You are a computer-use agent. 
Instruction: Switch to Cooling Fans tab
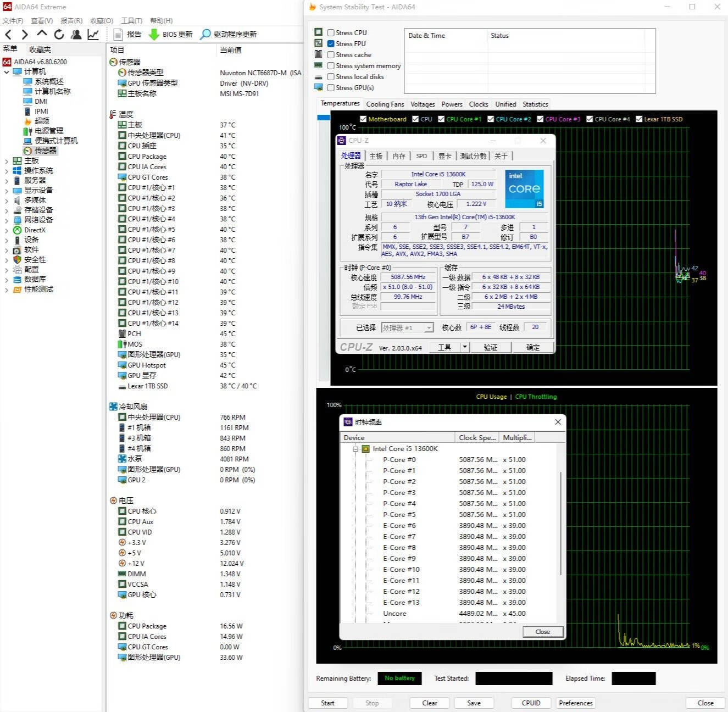385,104
